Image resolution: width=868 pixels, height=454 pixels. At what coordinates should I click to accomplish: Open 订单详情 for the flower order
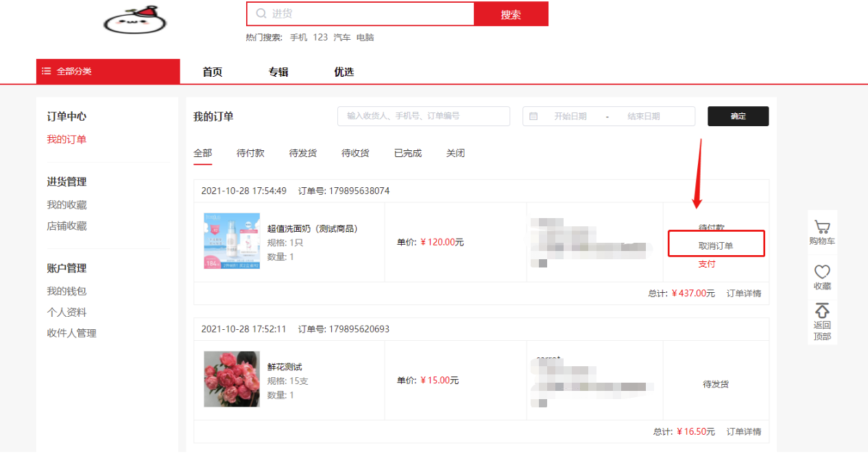pos(743,431)
